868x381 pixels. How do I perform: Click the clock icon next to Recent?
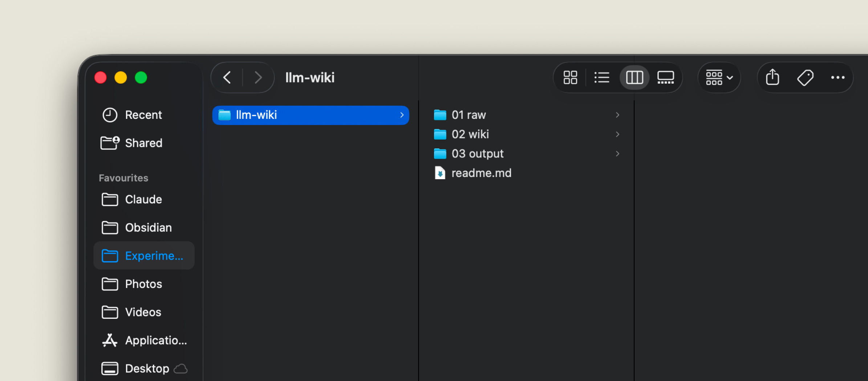click(110, 115)
